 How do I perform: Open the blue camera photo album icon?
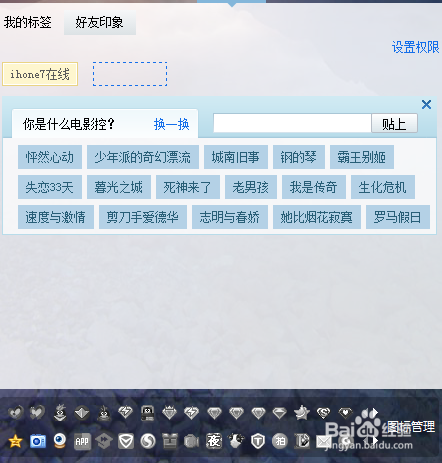click(x=38, y=442)
